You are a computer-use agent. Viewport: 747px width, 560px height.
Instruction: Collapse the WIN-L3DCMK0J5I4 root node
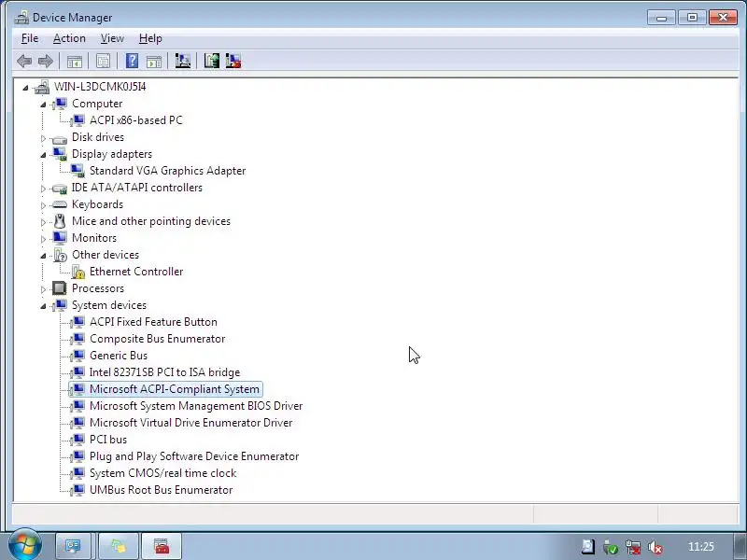pos(26,87)
